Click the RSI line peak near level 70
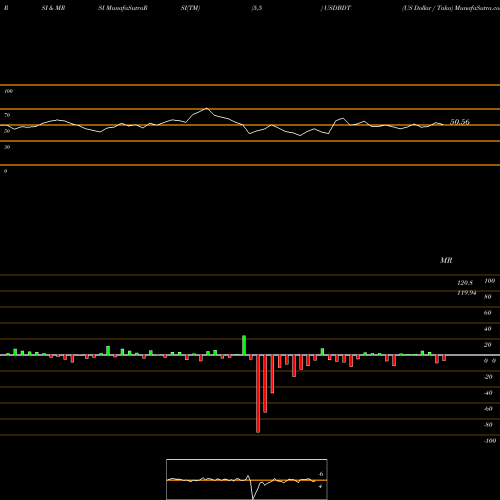 click(x=207, y=108)
